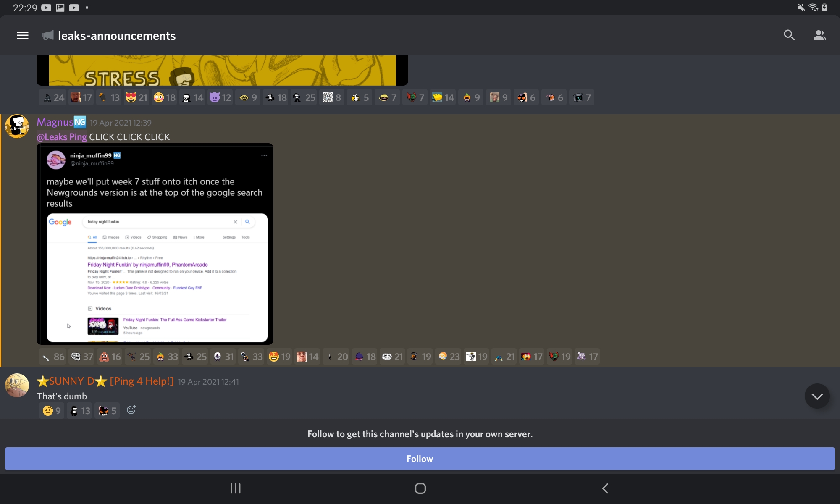Tap the search magnifier icon
840x504 pixels.
click(789, 36)
